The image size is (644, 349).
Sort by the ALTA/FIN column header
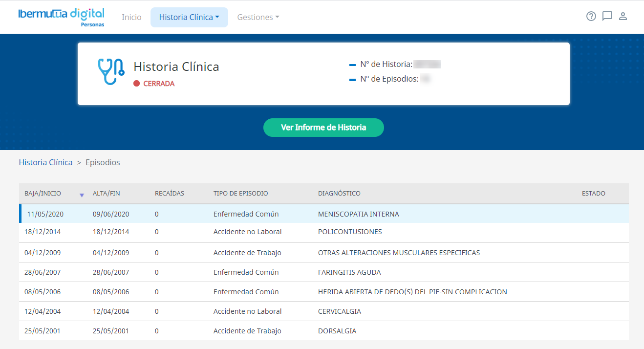pos(107,194)
